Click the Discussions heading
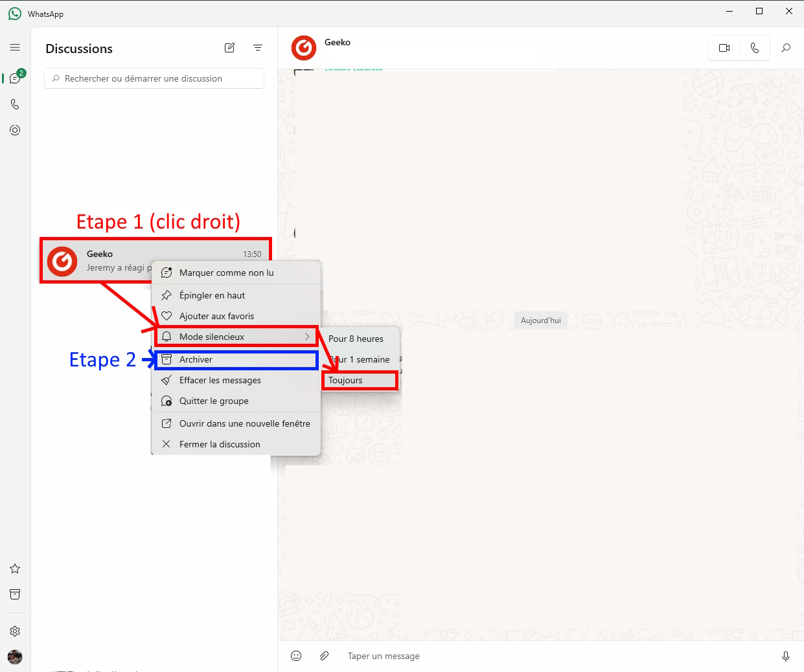The image size is (804, 672). point(79,49)
